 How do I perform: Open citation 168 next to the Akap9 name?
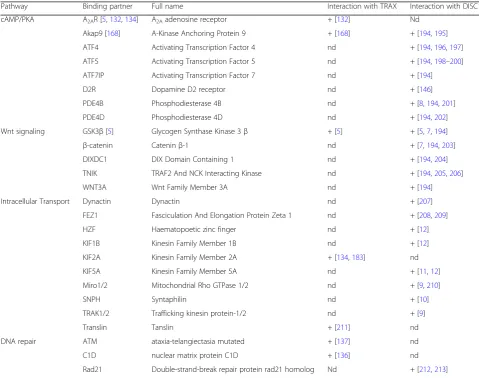pyautogui.click(x=112, y=33)
